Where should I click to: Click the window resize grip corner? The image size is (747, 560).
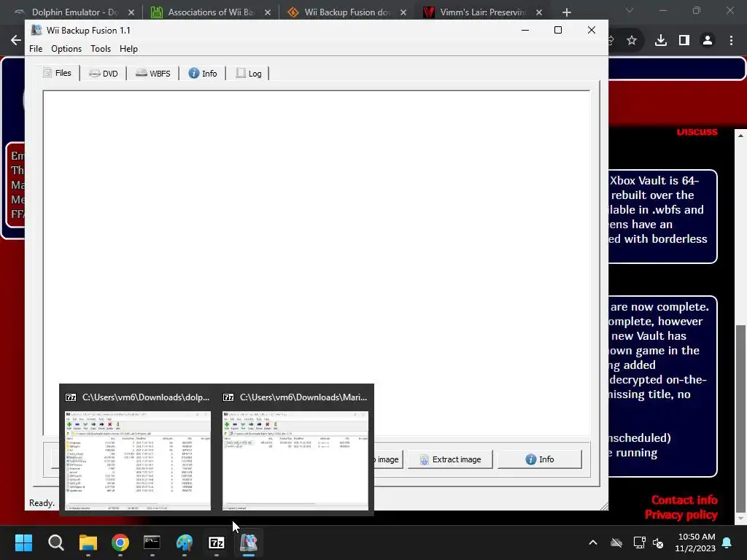click(604, 506)
